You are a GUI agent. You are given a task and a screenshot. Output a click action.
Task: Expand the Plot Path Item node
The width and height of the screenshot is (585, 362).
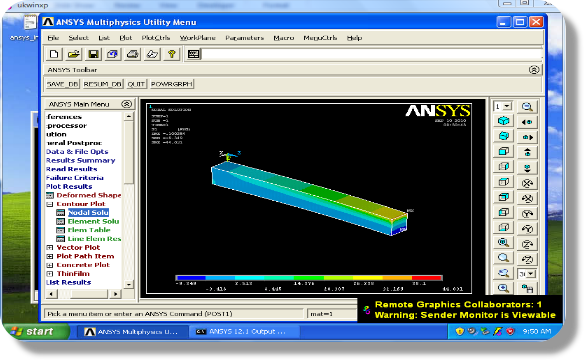point(50,256)
